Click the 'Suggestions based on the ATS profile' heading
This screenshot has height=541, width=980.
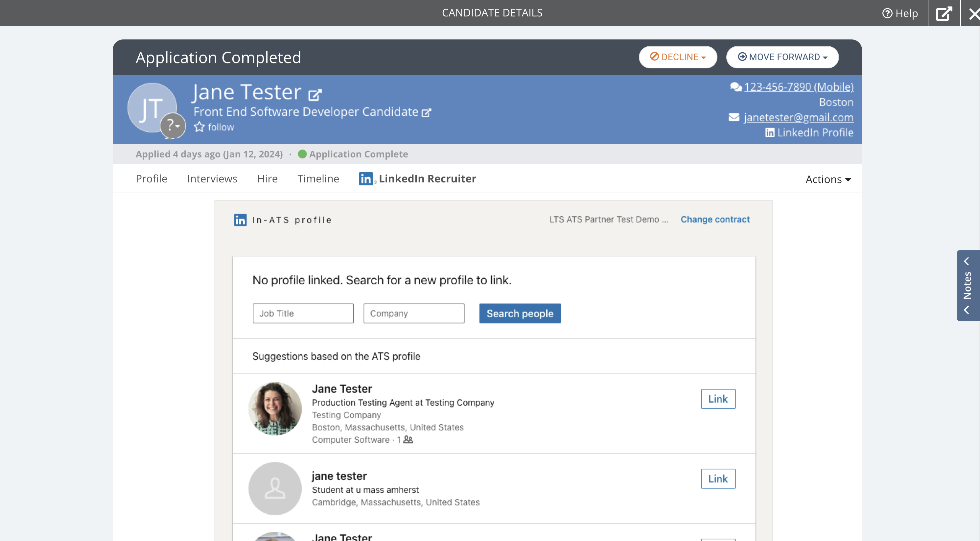click(x=336, y=356)
